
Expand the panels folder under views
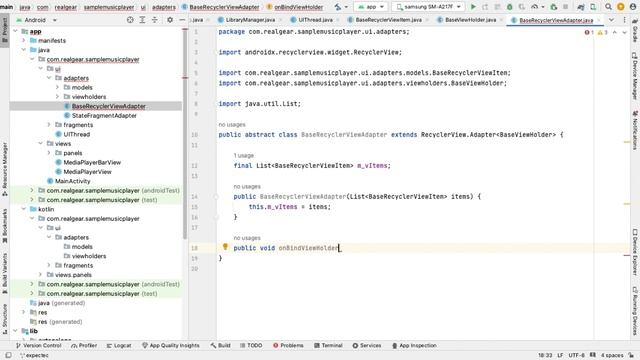click(49, 153)
